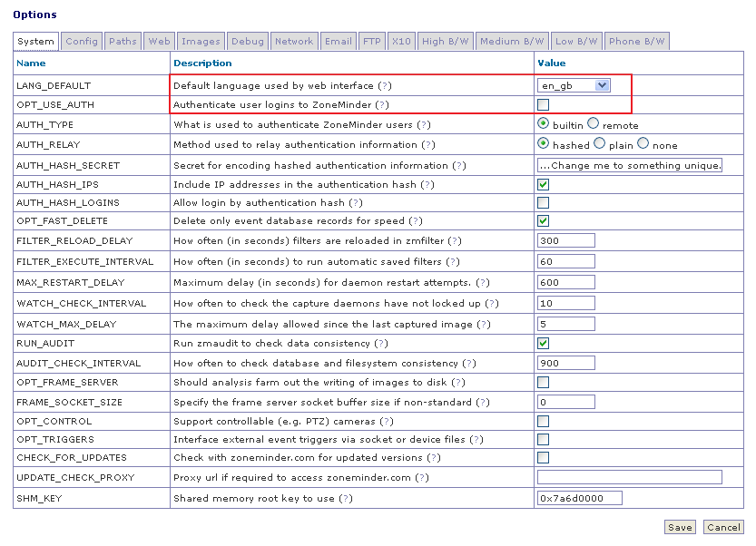The height and width of the screenshot is (546, 756).
Task: Open help (?) for MAX_RESTART_DELAY
Action: click(x=483, y=282)
